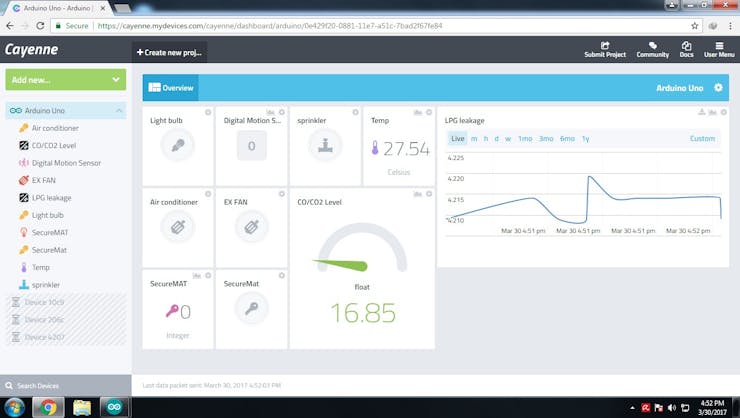Open settings gear on Light bulb widget
740x418 pixels.
[208, 112]
